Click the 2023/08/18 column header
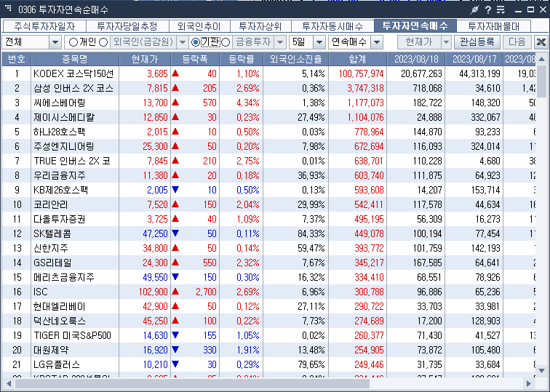The width and height of the screenshot is (550, 392). point(416,59)
